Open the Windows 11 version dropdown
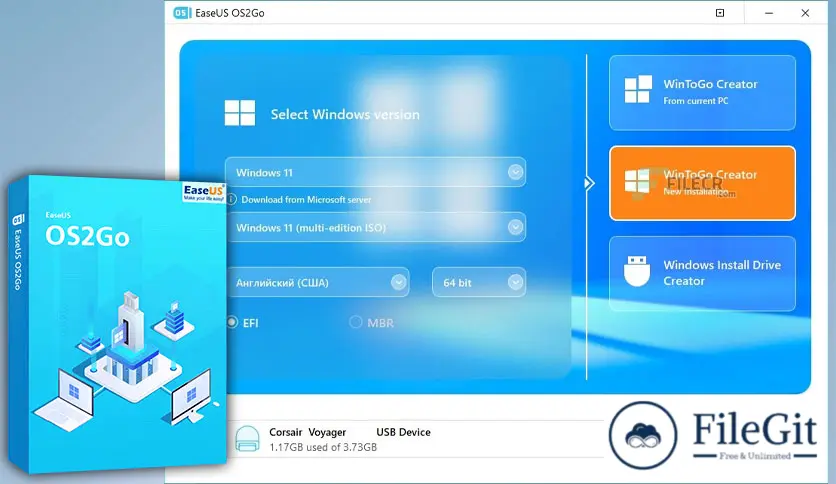 point(375,172)
